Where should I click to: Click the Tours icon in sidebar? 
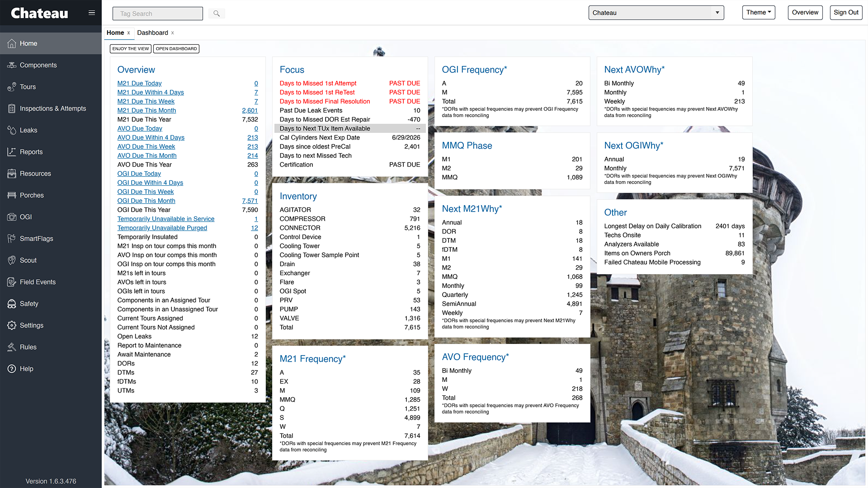coord(12,87)
